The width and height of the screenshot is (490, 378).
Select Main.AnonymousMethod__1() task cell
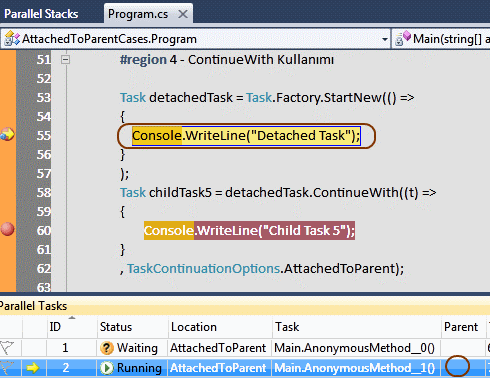(355, 368)
